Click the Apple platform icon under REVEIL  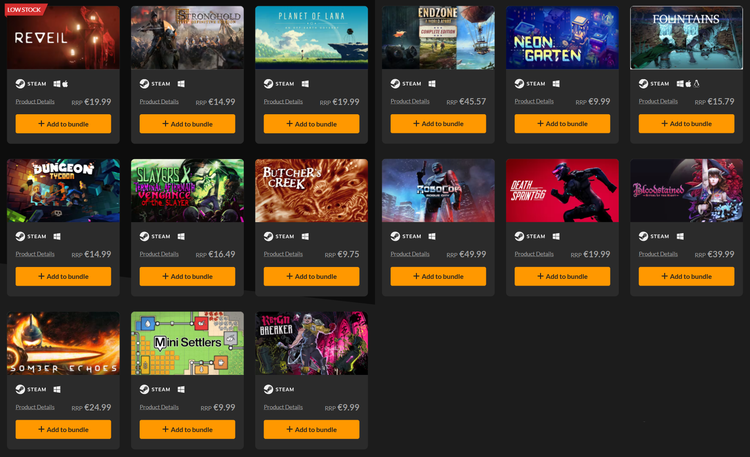tap(65, 84)
